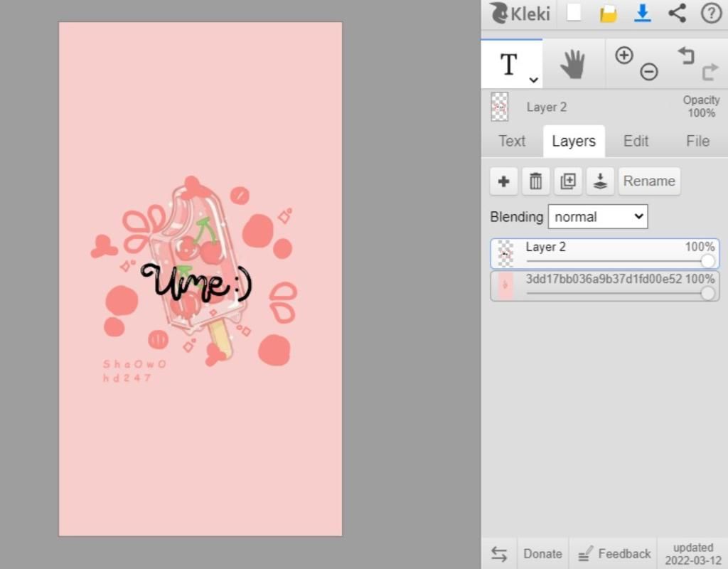The height and width of the screenshot is (569, 728).
Task: Undo the last action
Action: 686,55
